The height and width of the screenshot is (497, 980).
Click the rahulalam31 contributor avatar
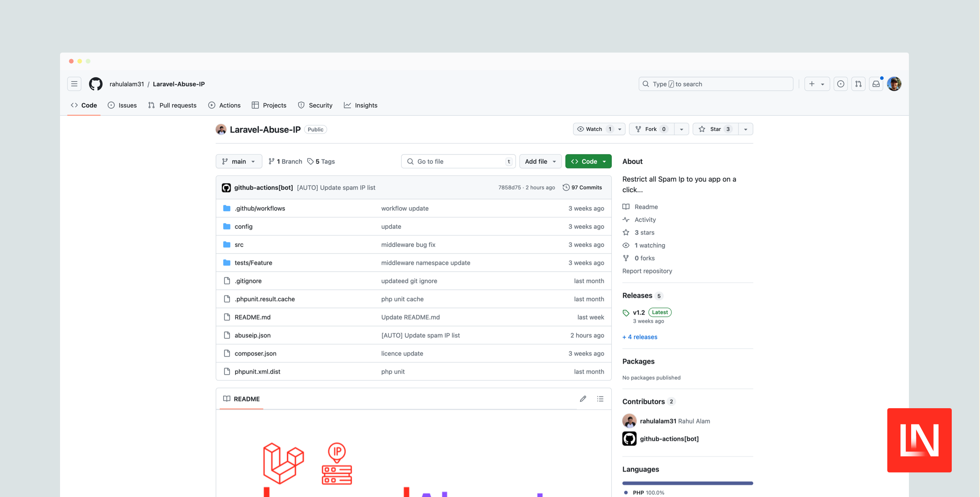[629, 421]
